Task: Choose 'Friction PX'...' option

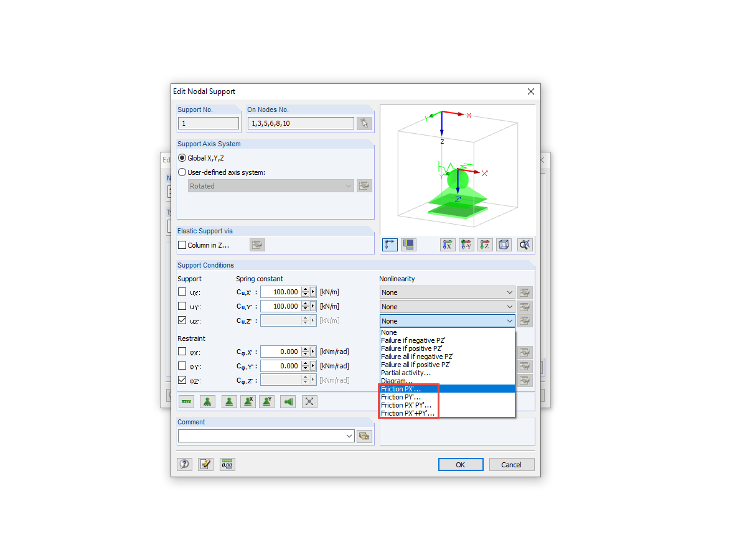Action: [x=448, y=389]
